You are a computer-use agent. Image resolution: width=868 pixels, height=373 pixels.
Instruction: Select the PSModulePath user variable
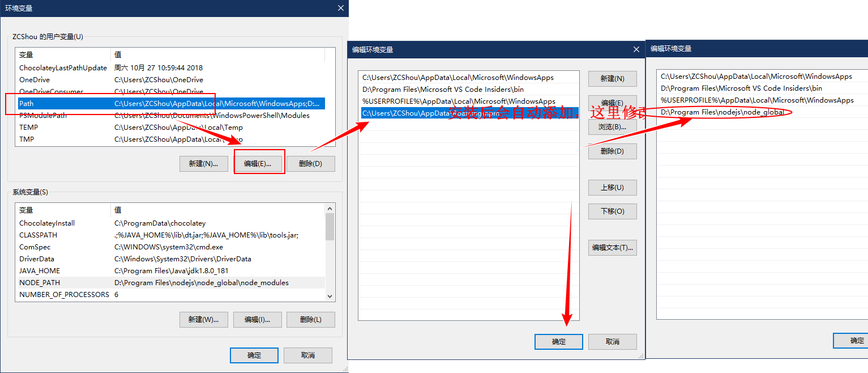(x=170, y=115)
